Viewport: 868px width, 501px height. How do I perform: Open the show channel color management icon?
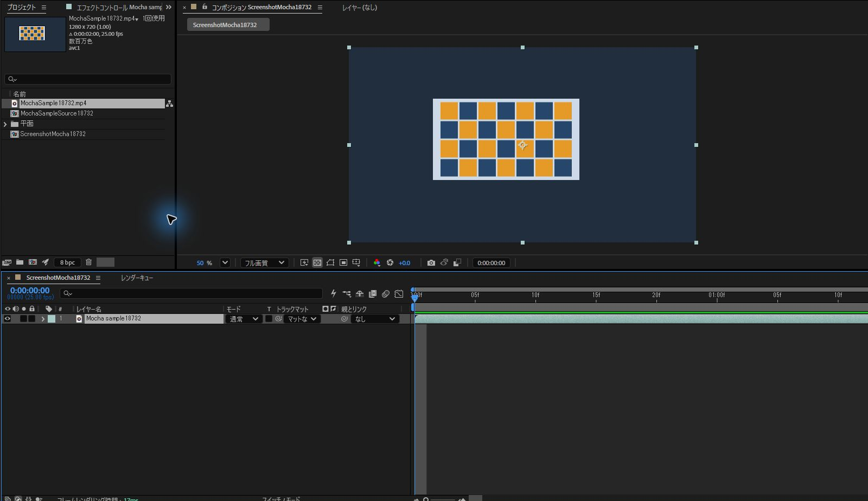point(377,263)
